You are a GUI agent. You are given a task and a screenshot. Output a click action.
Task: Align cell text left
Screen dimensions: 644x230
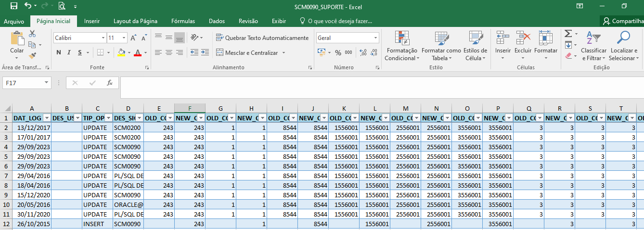[158, 52]
